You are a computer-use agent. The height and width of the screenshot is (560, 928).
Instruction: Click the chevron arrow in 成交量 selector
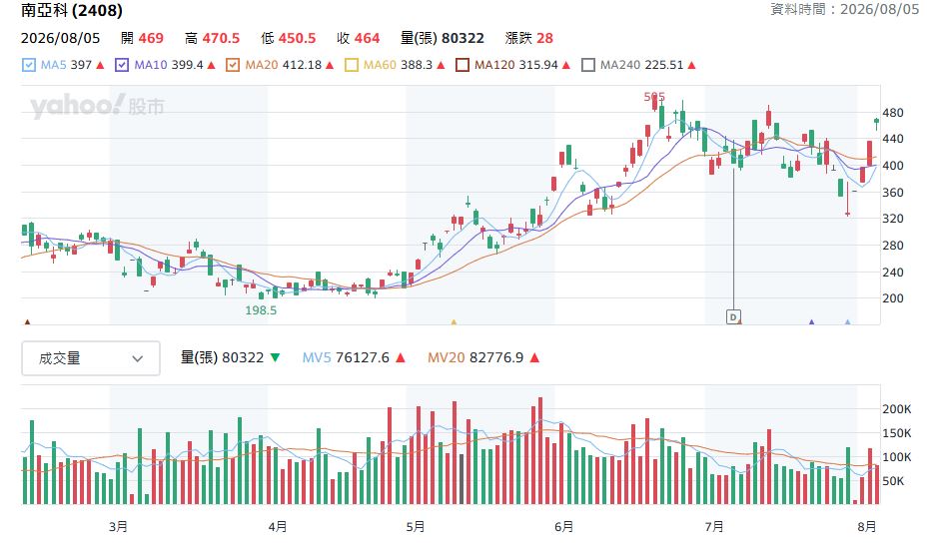137,358
